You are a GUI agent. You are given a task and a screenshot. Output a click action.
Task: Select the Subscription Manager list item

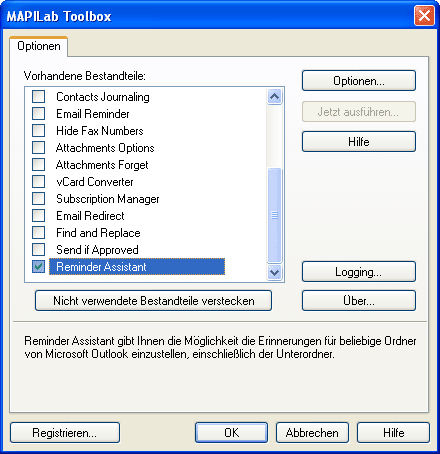click(107, 199)
